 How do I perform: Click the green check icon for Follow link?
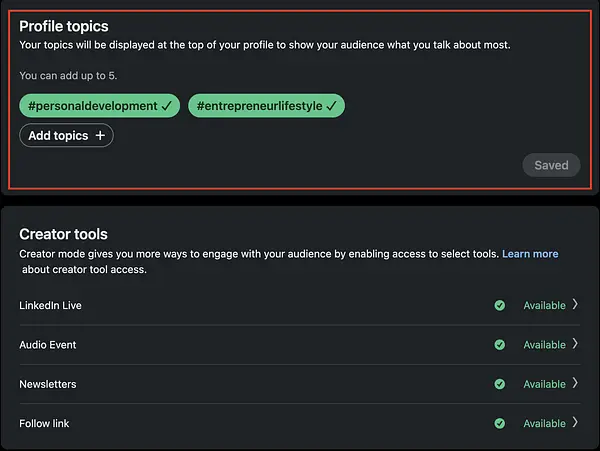pos(499,423)
